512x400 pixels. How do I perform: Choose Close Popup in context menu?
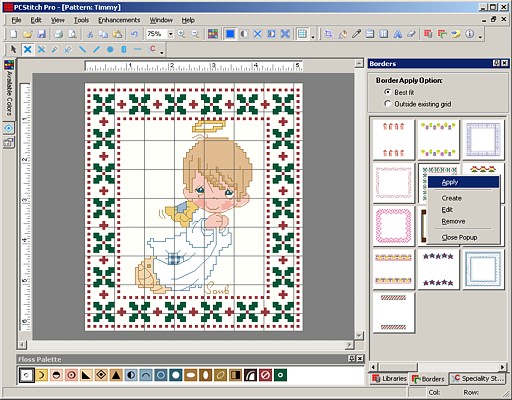point(463,237)
